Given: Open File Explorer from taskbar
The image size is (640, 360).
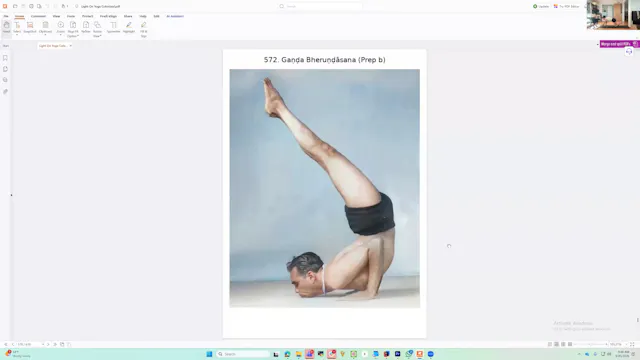Looking at the screenshot, I should click(298, 354).
